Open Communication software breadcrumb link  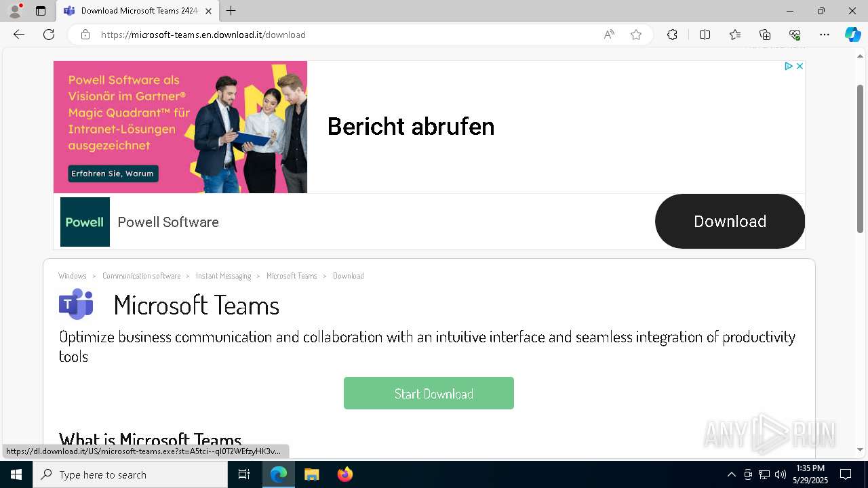tap(142, 276)
